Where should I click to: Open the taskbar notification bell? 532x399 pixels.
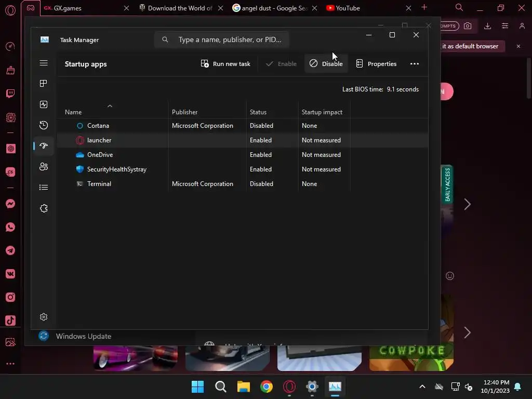point(518,387)
